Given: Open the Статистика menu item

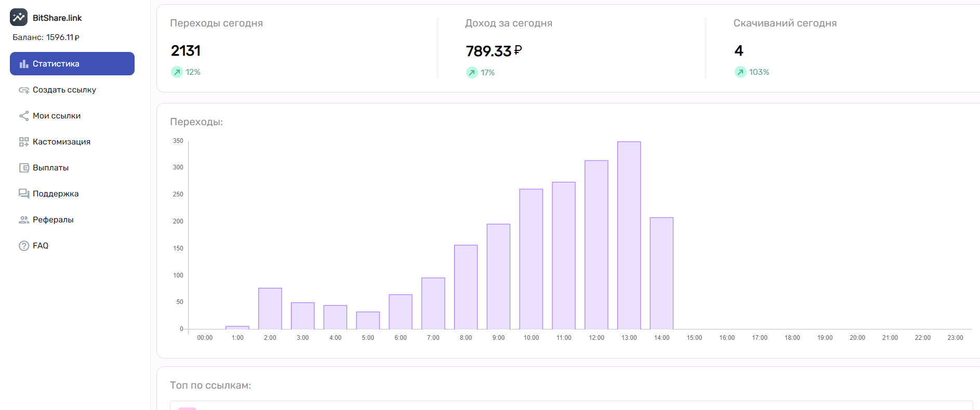Looking at the screenshot, I should [x=56, y=64].
